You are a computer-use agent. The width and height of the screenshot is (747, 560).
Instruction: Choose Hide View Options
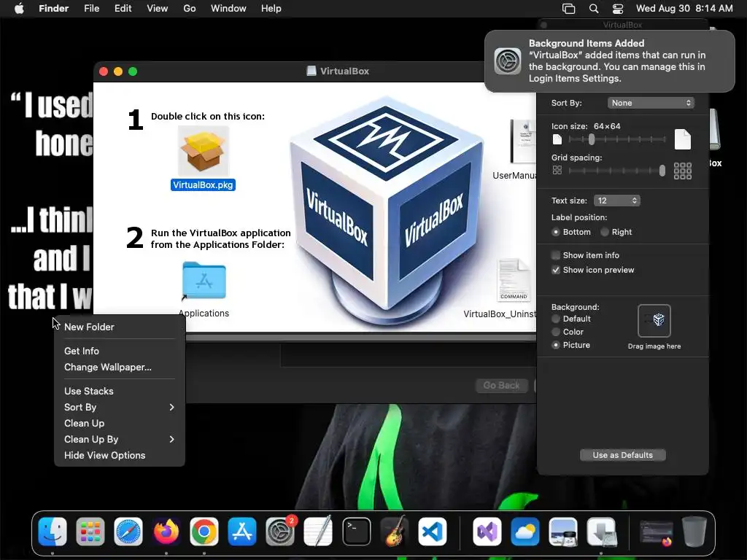[x=120, y=455]
